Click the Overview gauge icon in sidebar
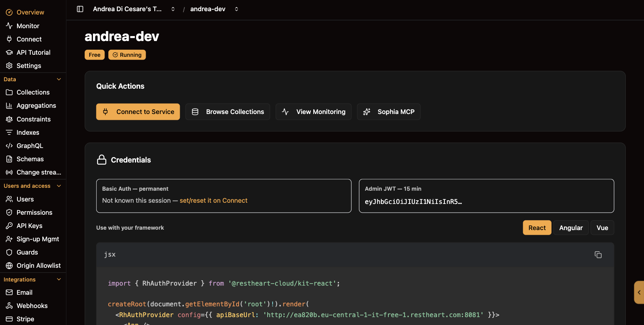Image resolution: width=644 pixels, height=325 pixels. pyautogui.click(x=9, y=12)
